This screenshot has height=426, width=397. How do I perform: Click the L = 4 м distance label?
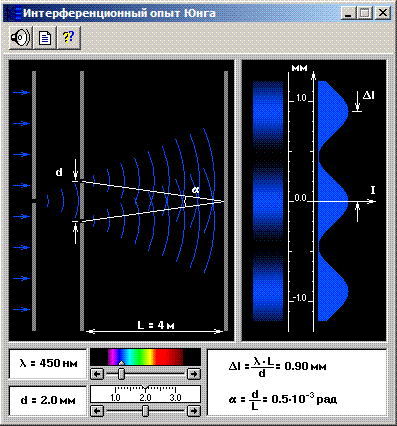pyautogui.click(x=156, y=325)
